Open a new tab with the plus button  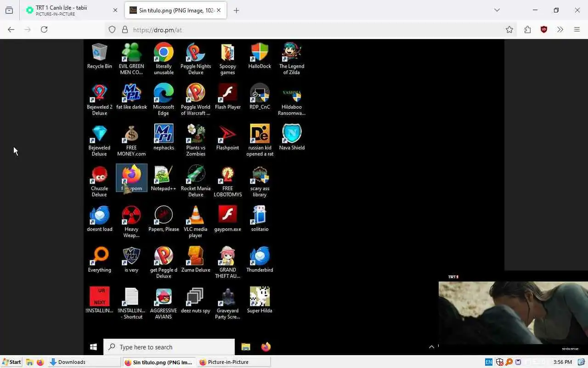pyautogui.click(x=236, y=10)
